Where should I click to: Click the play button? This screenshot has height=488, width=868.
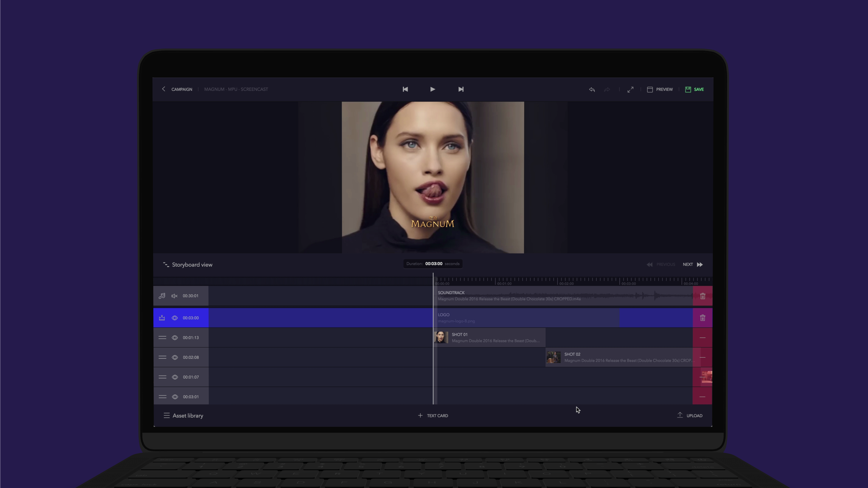click(433, 89)
